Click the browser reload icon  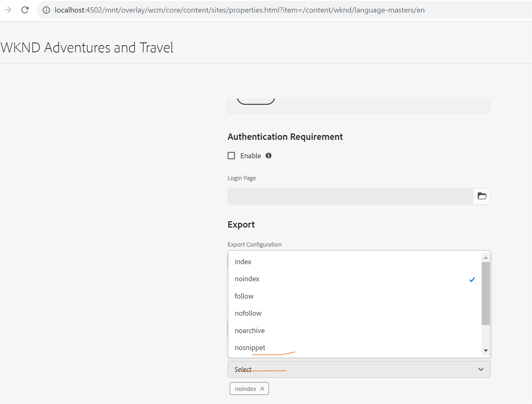click(25, 10)
